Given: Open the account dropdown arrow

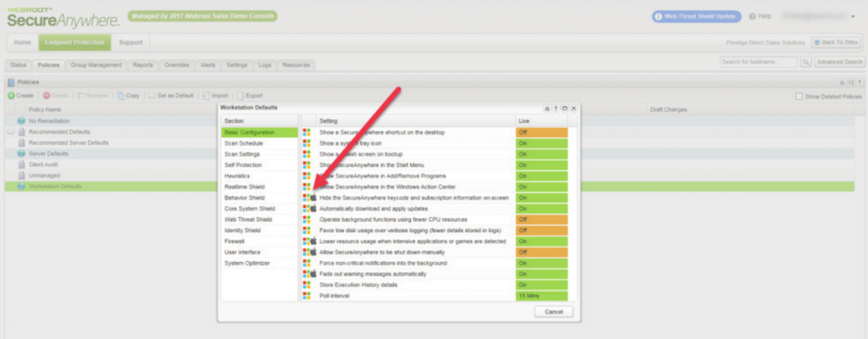Looking at the screenshot, I should coord(853,17).
